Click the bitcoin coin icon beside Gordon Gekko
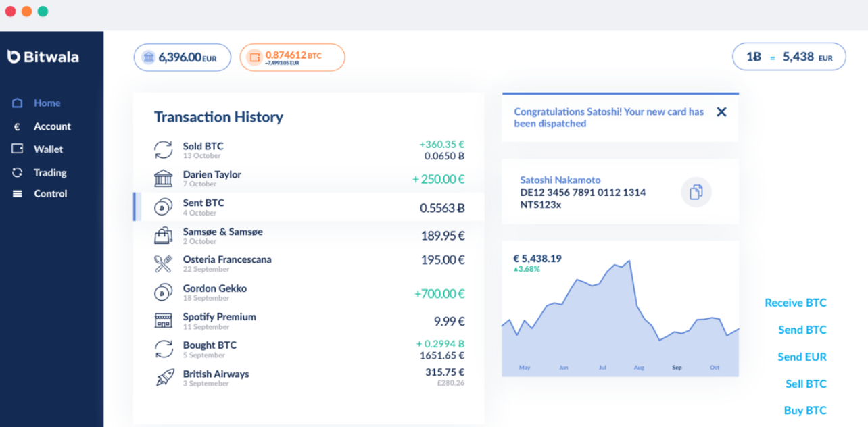The width and height of the screenshot is (868, 427). click(x=164, y=293)
